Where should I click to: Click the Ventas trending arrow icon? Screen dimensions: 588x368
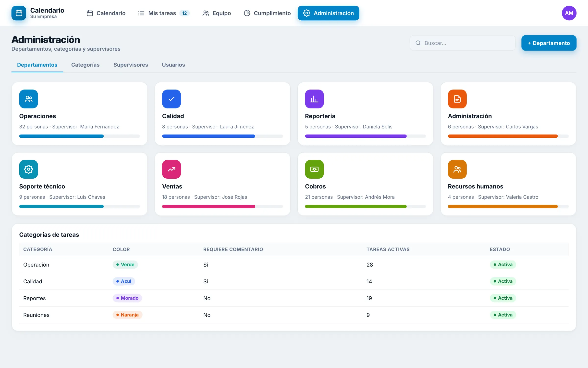[171, 169]
